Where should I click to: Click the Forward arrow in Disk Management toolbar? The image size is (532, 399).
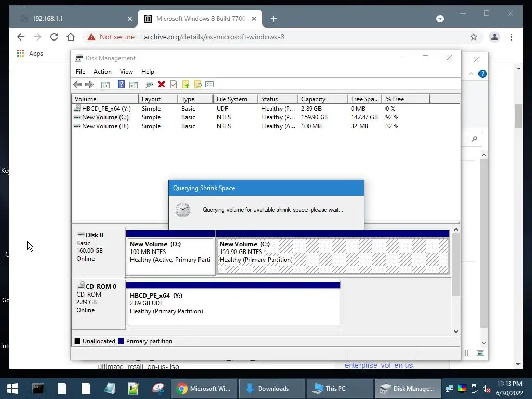[x=89, y=85]
